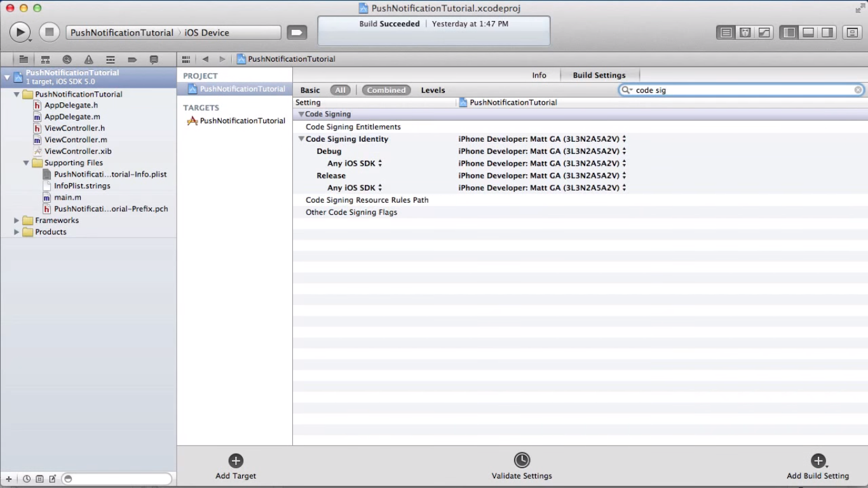This screenshot has width=868, height=488.
Task: Show the Search navigator
Action: (67, 59)
